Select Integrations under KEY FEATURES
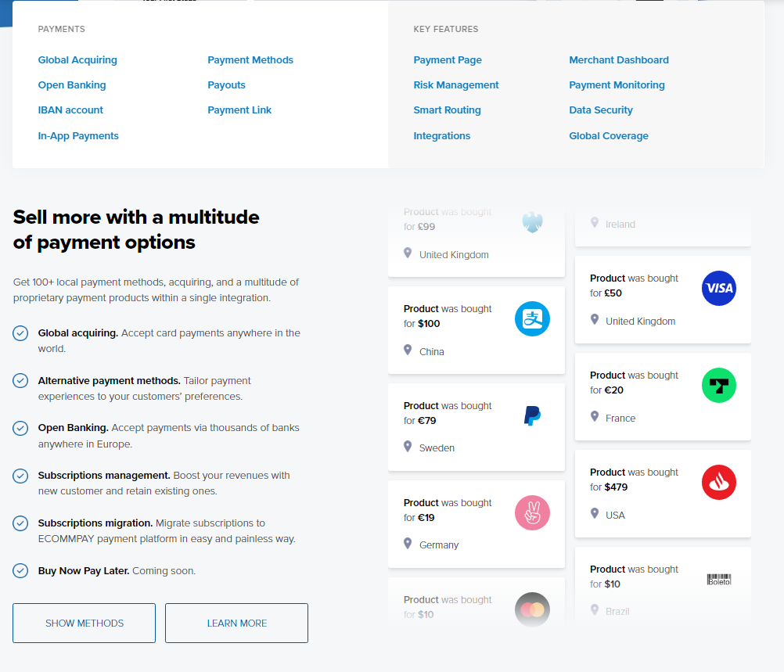The height and width of the screenshot is (672, 784). pyautogui.click(x=441, y=135)
